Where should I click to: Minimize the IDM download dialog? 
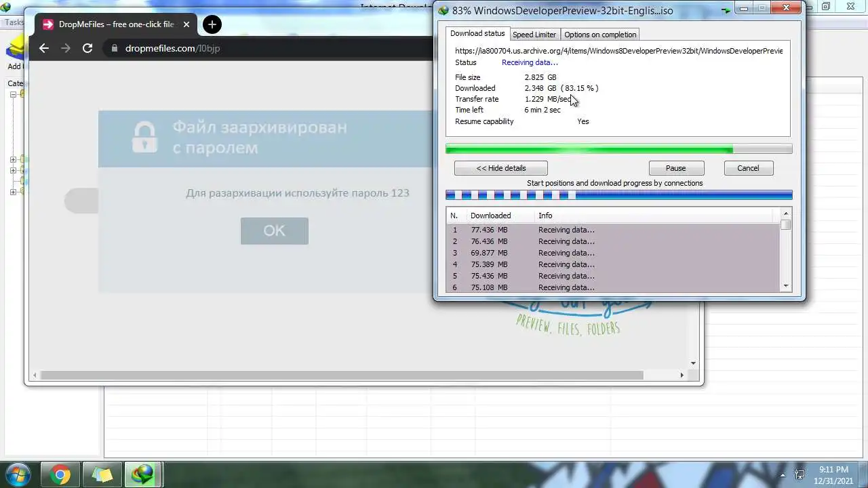pyautogui.click(x=744, y=8)
